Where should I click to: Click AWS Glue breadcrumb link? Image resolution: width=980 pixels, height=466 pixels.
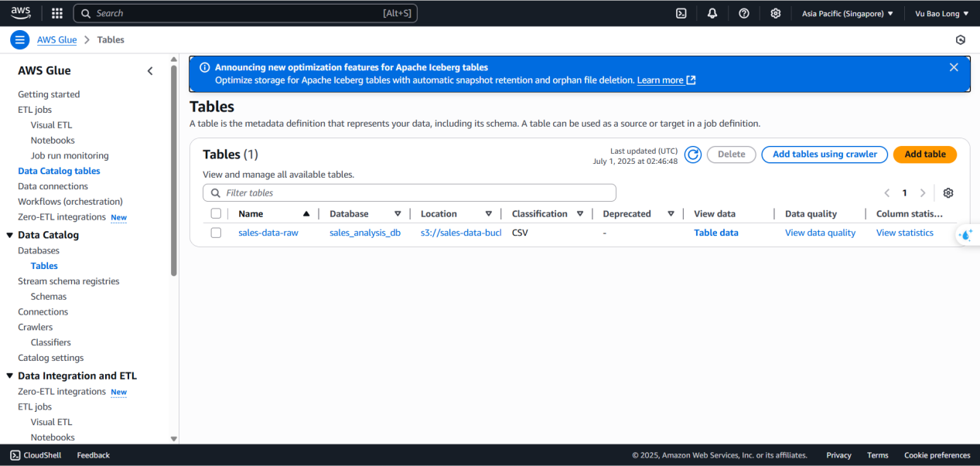[x=57, y=39]
